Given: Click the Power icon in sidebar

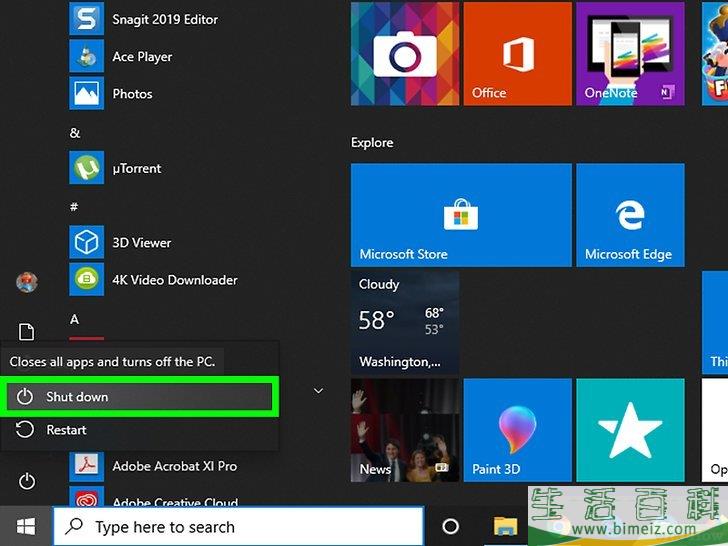Looking at the screenshot, I should pyautogui.click(x=27, y=482).
